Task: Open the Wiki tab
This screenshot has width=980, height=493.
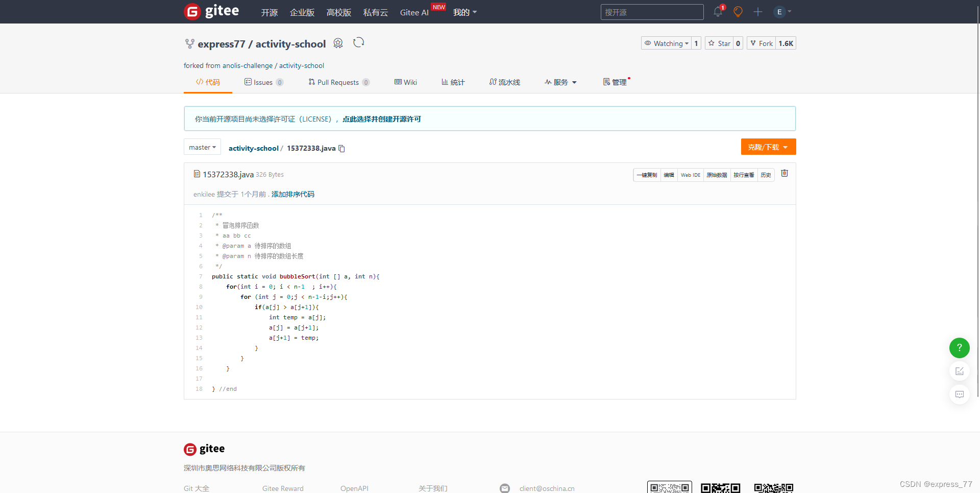Action: 406,82
